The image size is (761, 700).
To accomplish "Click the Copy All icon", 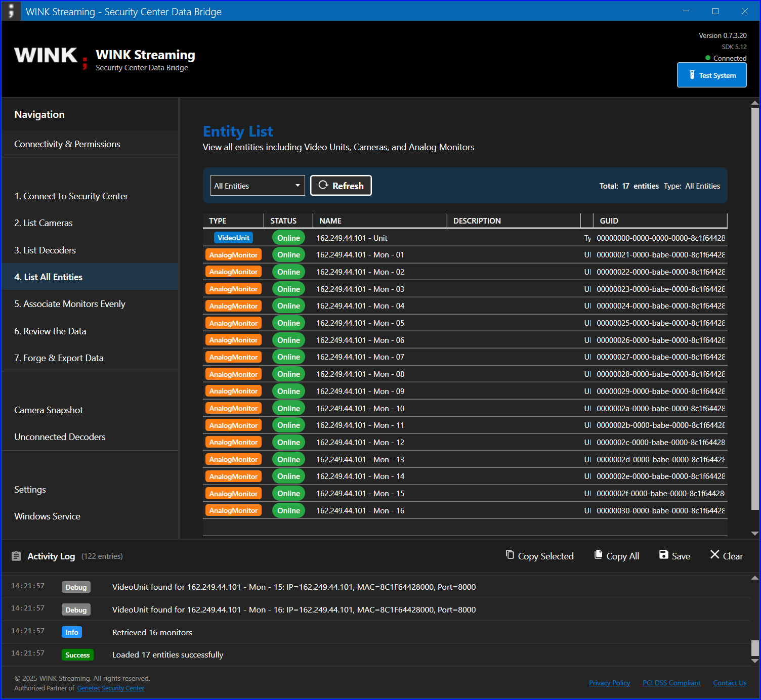I will 599,555.
